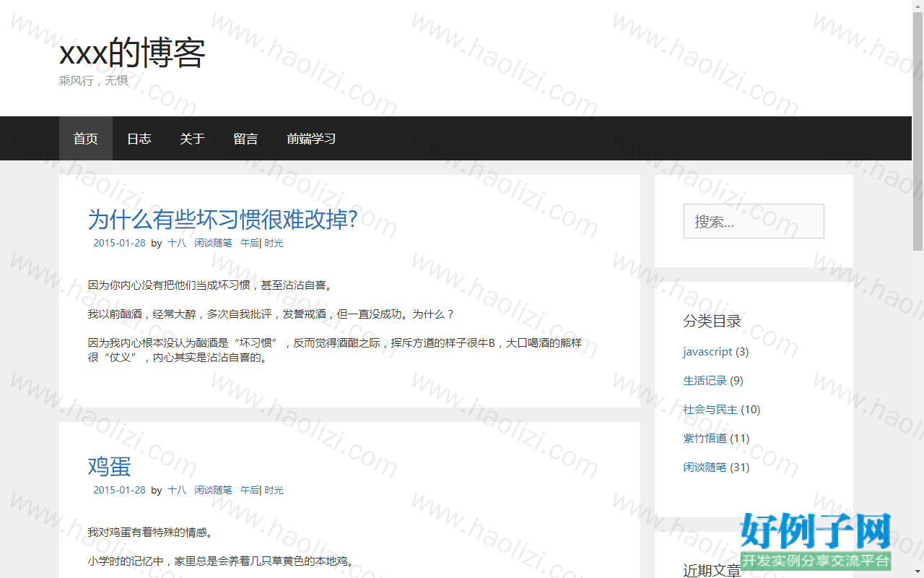
Task: Click the 近期文章 sidebar heading
Action: pos(712,571)
